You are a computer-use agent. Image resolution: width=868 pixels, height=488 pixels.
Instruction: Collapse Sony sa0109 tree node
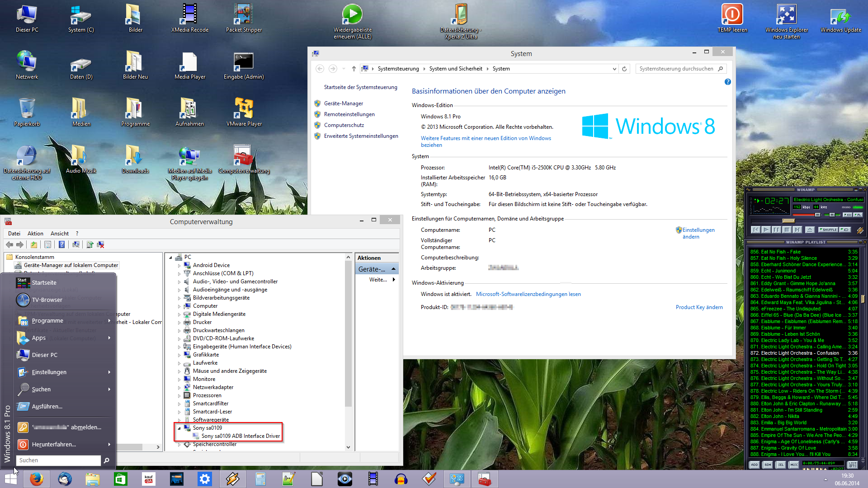(x=179, y=428)
